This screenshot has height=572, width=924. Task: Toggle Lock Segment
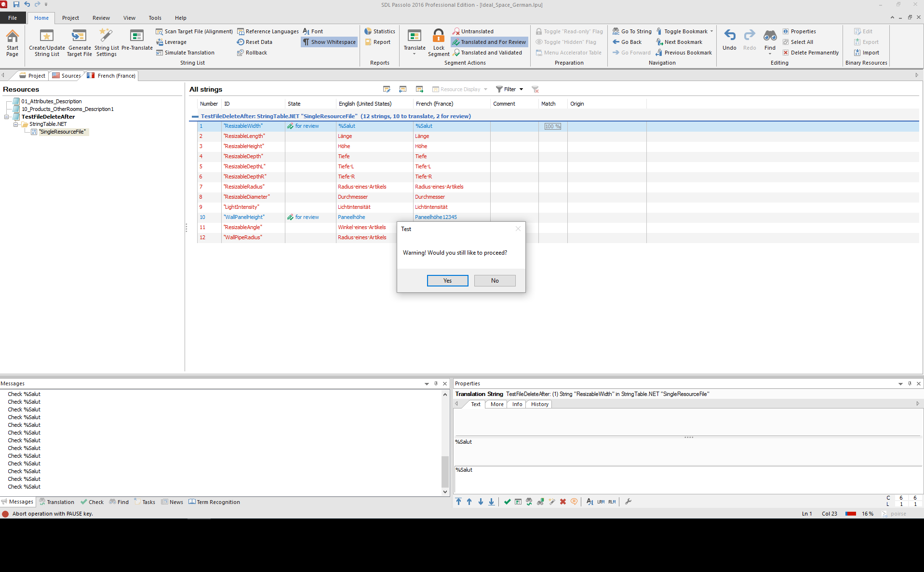(439, 42)
